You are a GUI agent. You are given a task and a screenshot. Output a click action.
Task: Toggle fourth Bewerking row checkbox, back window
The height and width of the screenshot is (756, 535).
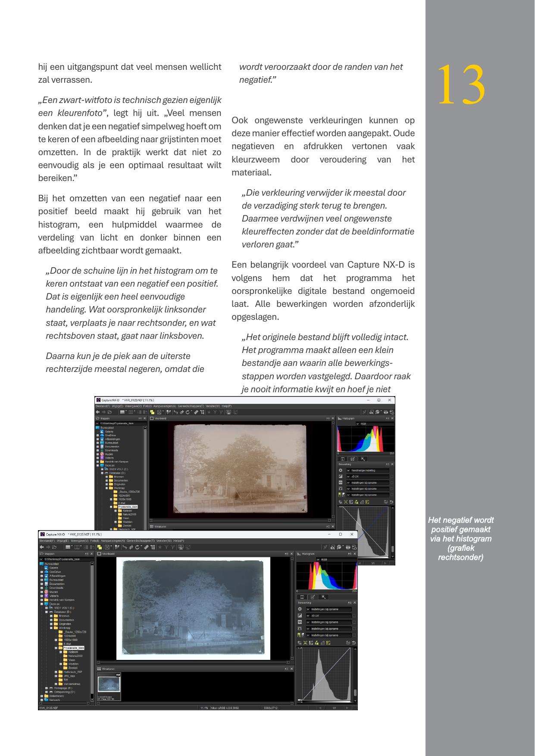coord(392,489)
